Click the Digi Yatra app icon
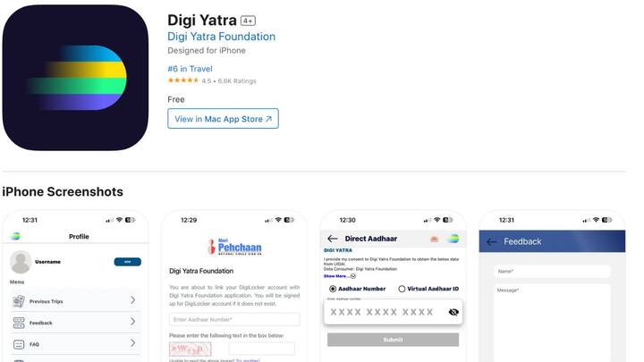644x362 pixels. point(75,78)
